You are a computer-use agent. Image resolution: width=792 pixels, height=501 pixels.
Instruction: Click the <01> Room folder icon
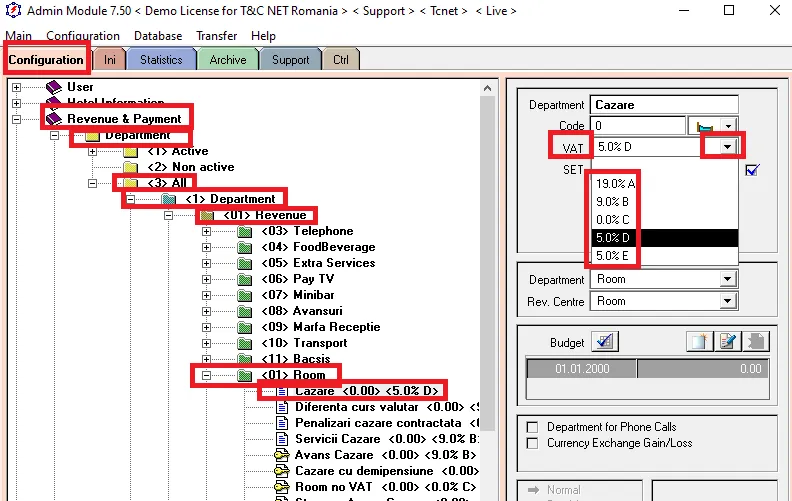coord(245,375)
